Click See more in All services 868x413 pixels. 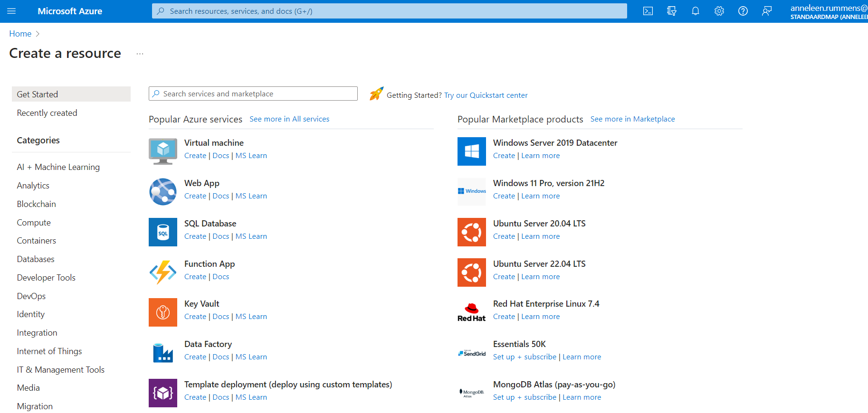click(289, 119)
